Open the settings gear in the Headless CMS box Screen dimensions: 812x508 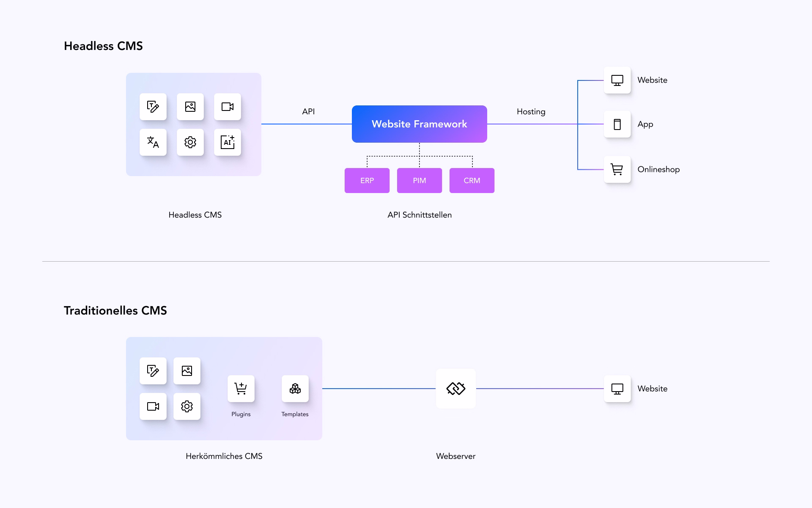tap(190, 143)
